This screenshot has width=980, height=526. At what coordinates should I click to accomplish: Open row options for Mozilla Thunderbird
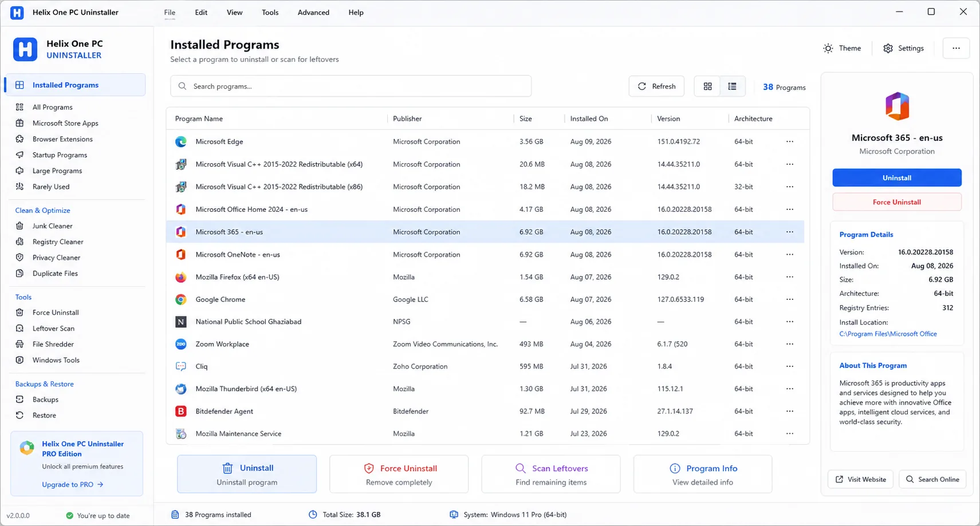[x=790, y=389]
